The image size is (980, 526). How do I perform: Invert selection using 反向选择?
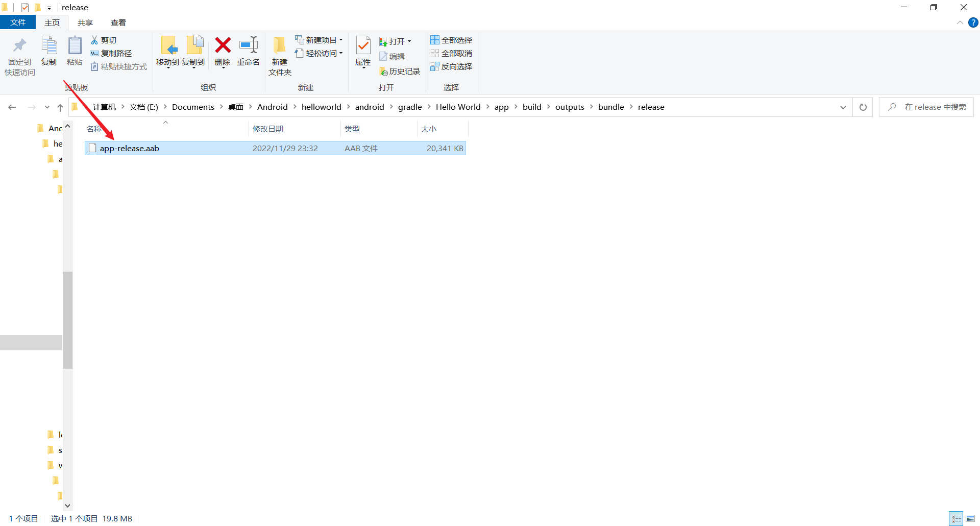pyautogui.click(x=451, y=66)
